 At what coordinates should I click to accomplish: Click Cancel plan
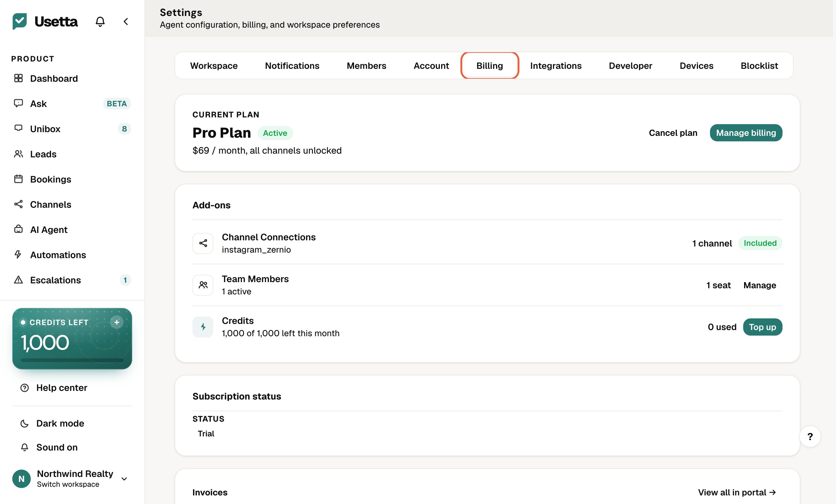tap(673, 133)
